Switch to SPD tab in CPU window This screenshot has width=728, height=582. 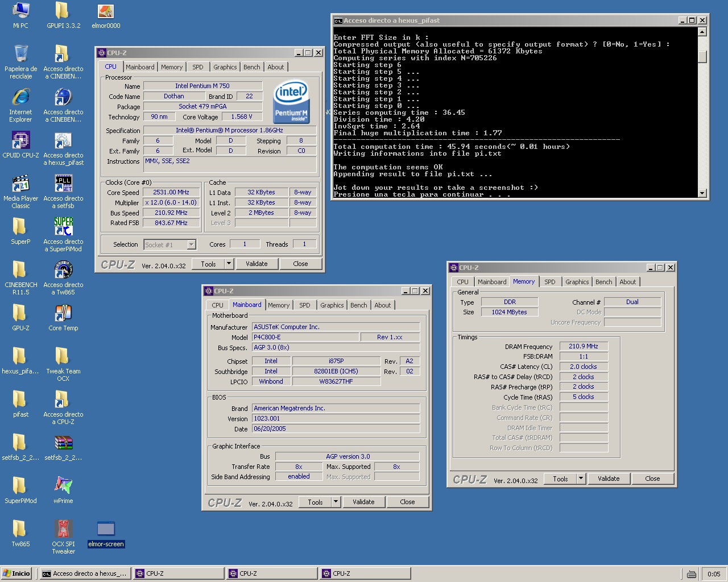tap(197, 67)
